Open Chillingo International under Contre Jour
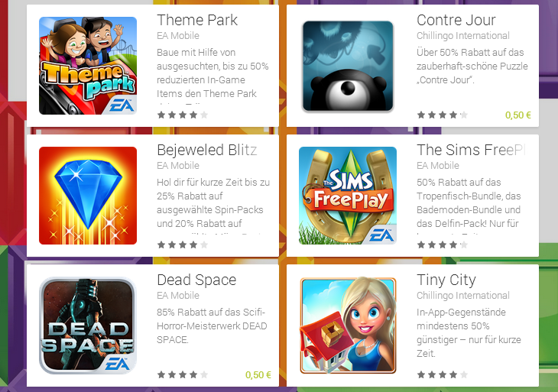 pos(463,36)
